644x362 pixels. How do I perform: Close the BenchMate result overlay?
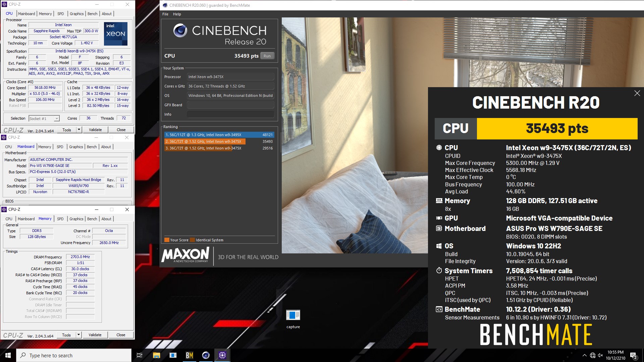click(x=637, y=93)
